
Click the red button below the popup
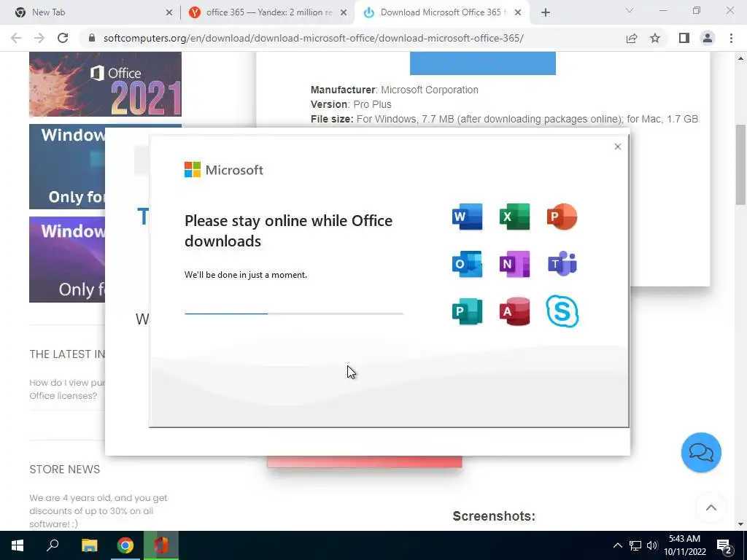365,462
